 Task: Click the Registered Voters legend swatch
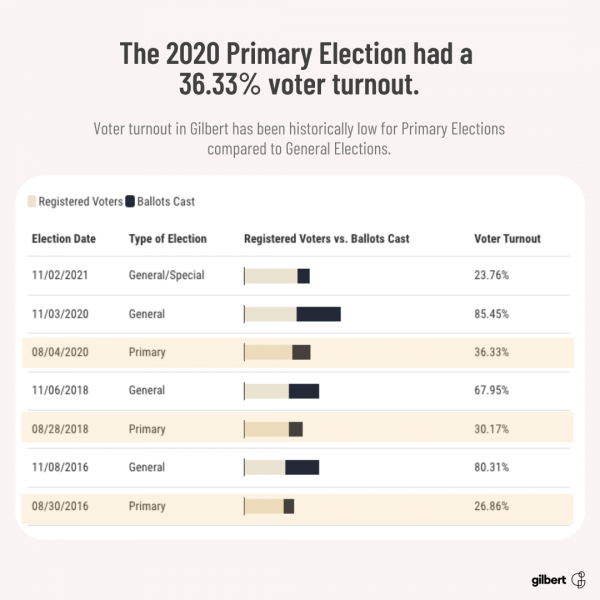[32, 201]
